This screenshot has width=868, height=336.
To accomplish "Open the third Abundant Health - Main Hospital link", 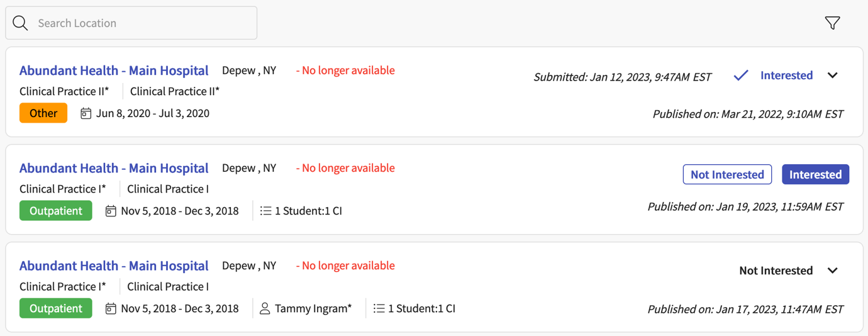I will tap(114, 266).
